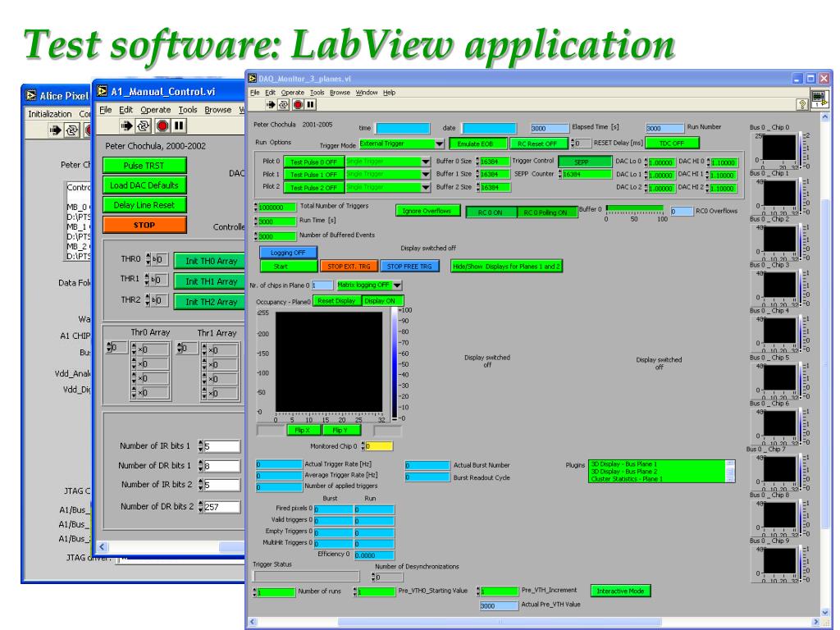Viewport: 840px width, 630px height.
Task: Toggle Test Pulse 0 OFF button
Action: tap(313, 162)
